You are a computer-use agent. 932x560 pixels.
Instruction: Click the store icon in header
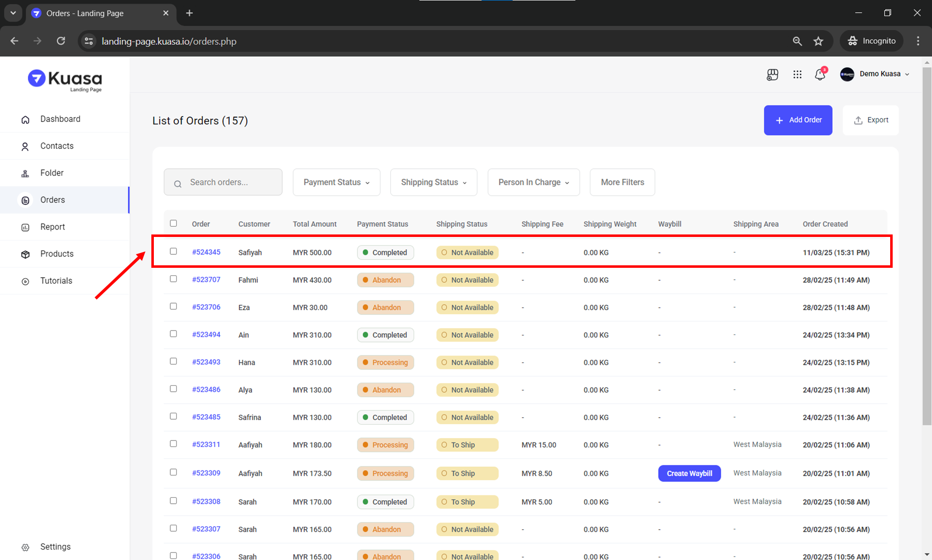[x=772, y=75]
